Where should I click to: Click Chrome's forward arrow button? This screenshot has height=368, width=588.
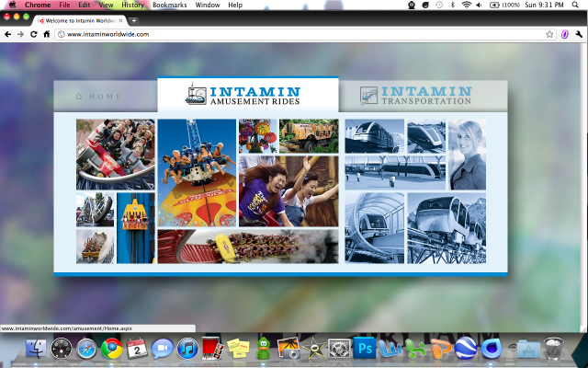pos(20,34)
